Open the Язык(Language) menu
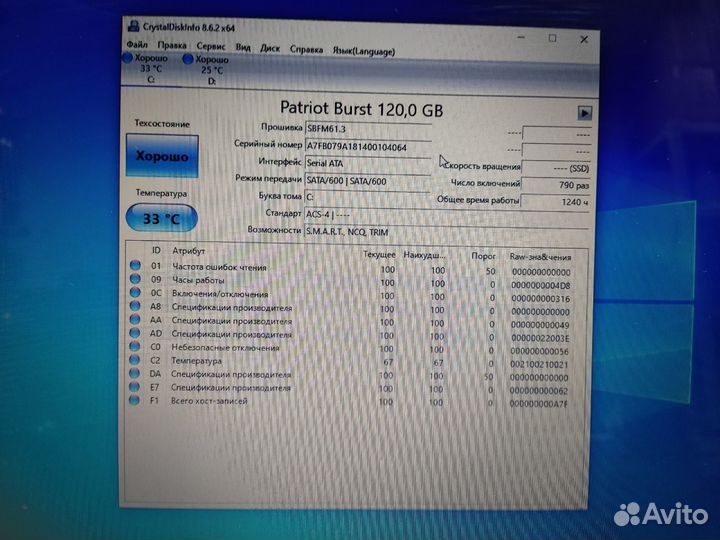The height and width of the screenshot is (540, 720). point(364,51)
